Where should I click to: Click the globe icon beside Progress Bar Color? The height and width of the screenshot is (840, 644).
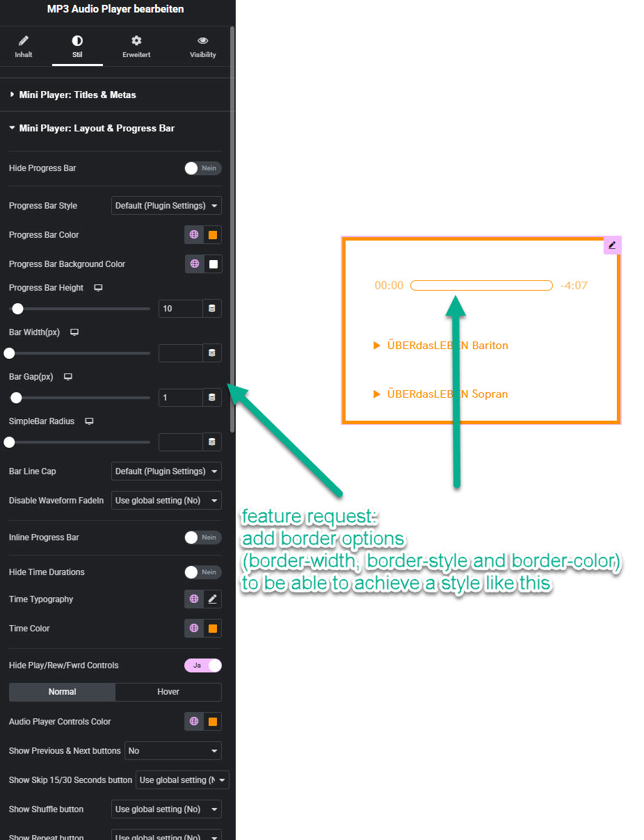(x=194, y=235)
